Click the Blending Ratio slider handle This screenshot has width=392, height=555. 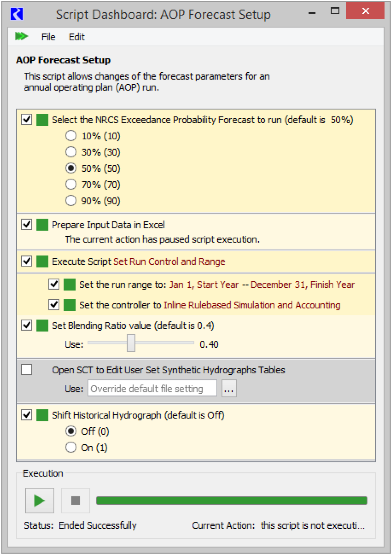[131, 343]
